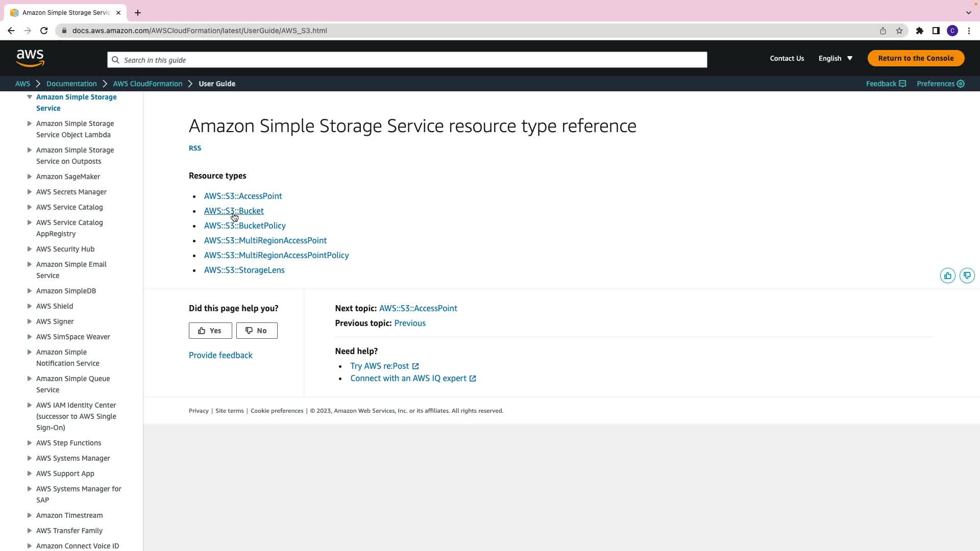Viewport: 980px width, 551px height.
Task: Answer Yes to page helpfulness
Action: 210,331
